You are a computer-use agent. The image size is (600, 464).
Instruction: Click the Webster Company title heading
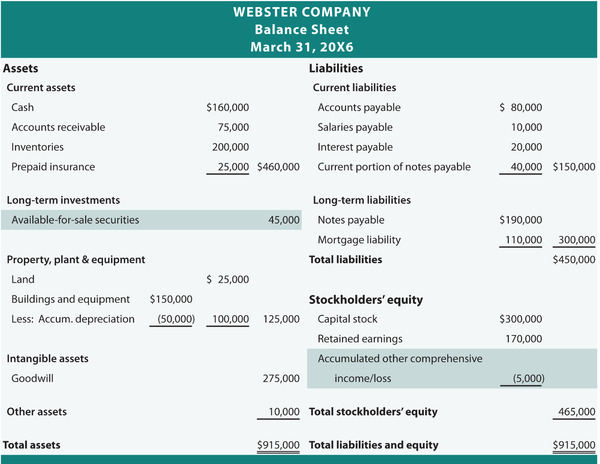pos(300,13)
